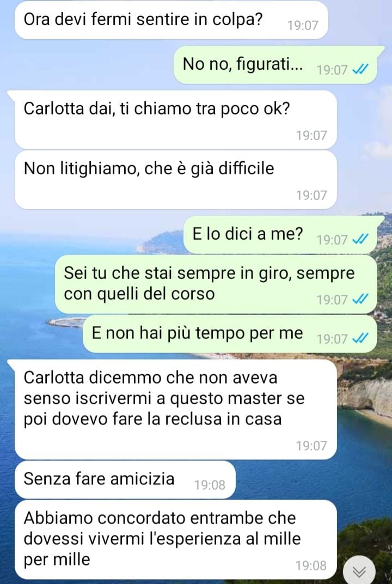Image resolution: width=392 pixels, height=584 pixels.
Task: Tap blue ticks on 'con quelli del corso' message
Action: 360,299
